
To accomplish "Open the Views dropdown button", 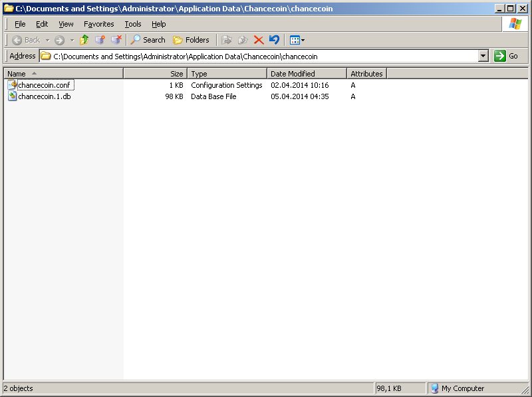I will click(297, 40).
